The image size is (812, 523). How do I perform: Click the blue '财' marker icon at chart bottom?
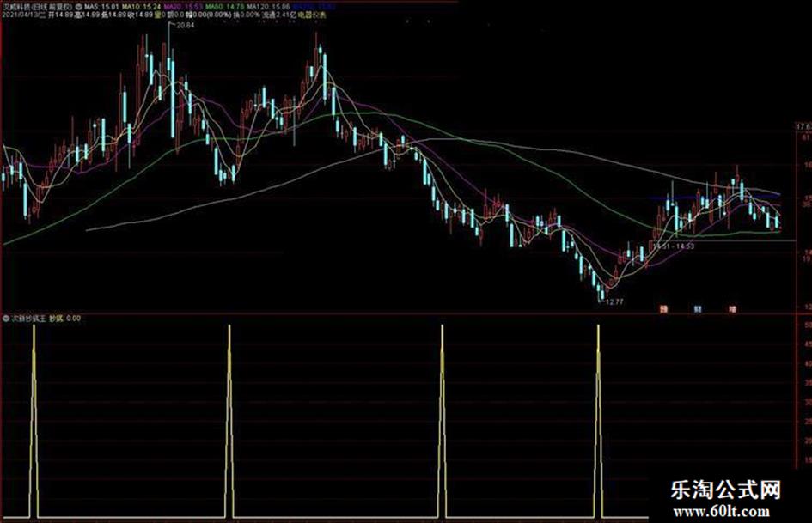tap(698, 309)
